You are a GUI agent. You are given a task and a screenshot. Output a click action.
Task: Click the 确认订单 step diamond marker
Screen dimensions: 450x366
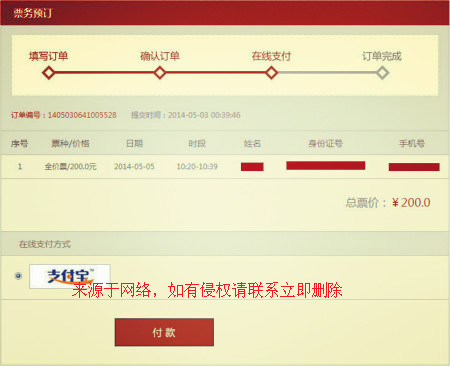tap(160, 73)
